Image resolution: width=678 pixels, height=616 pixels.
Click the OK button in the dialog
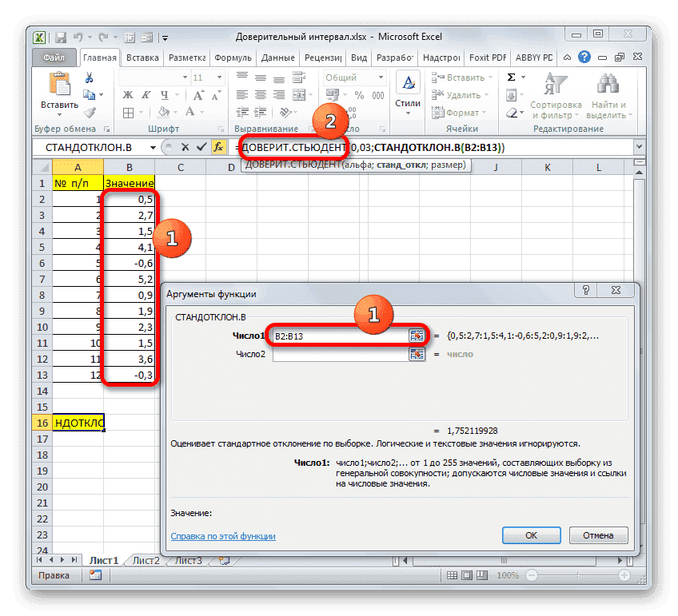(531, 535)
